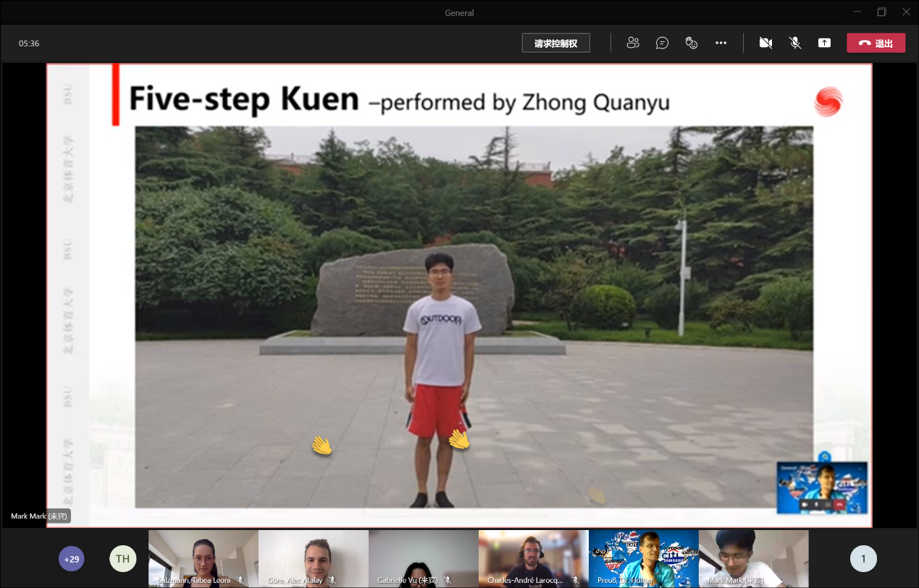Open the meeting chat icon
919x588 pixels.
[x=662, y=43]
